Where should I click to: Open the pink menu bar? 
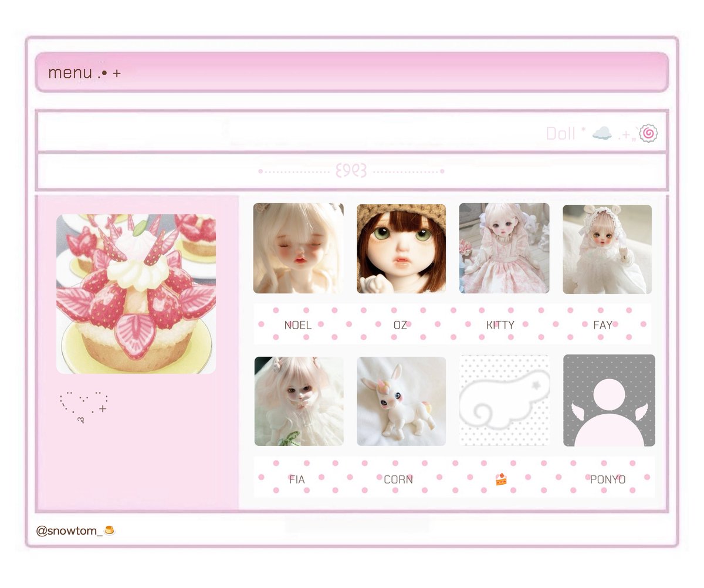[352, 72]
